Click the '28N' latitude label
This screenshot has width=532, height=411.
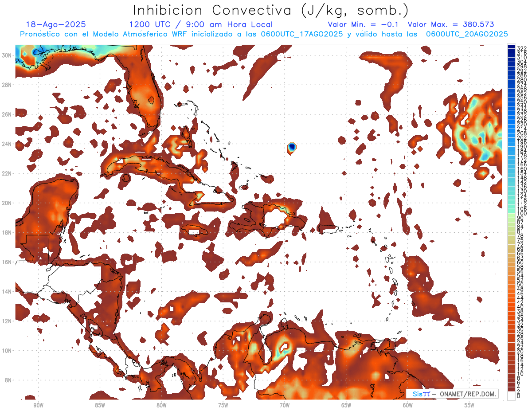tap(7, 85)
